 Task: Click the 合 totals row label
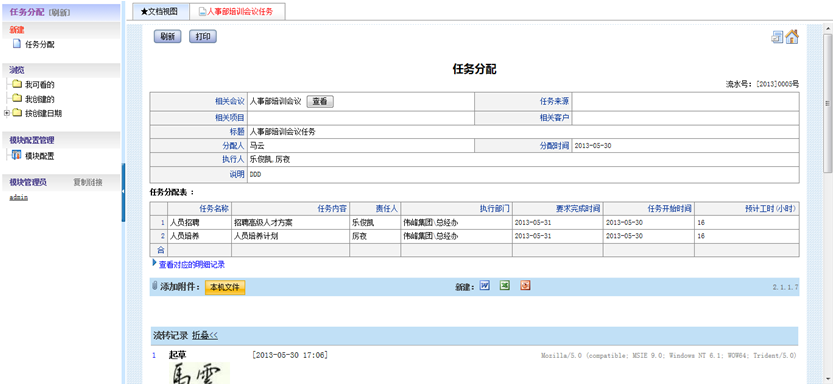(161, 250)
